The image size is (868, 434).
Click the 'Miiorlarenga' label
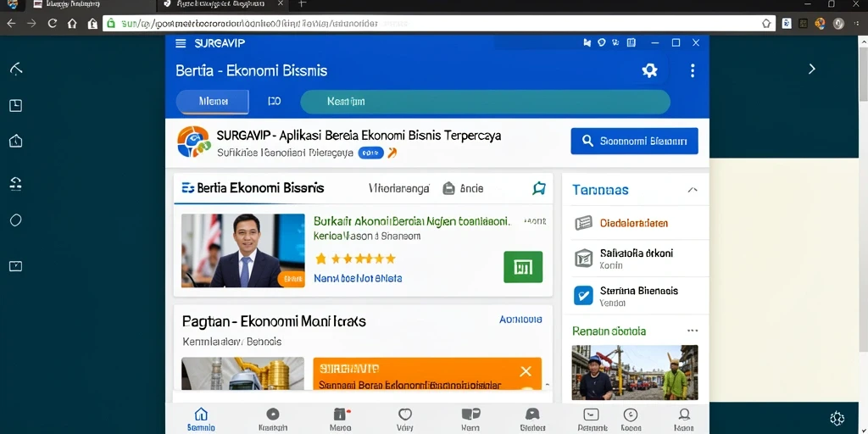(x=399, y=189)
